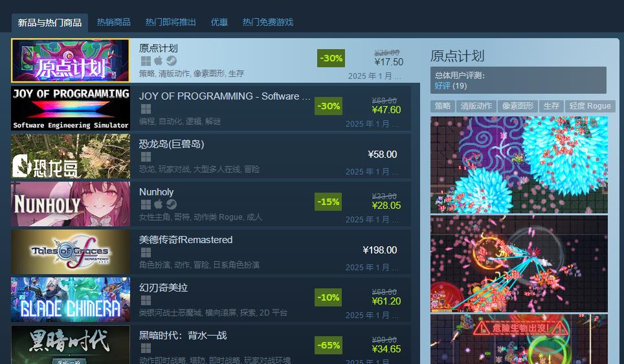Select the 像素图形 tag button

517,106
